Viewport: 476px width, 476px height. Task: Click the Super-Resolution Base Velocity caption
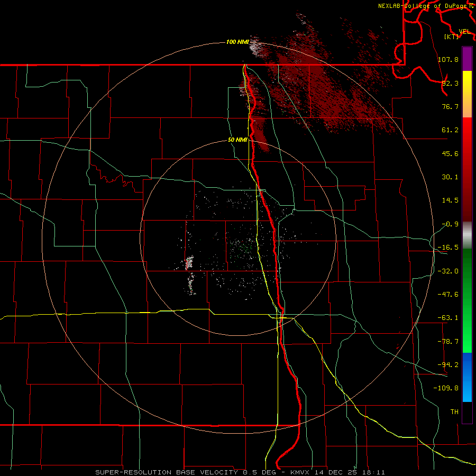point(240,472)
